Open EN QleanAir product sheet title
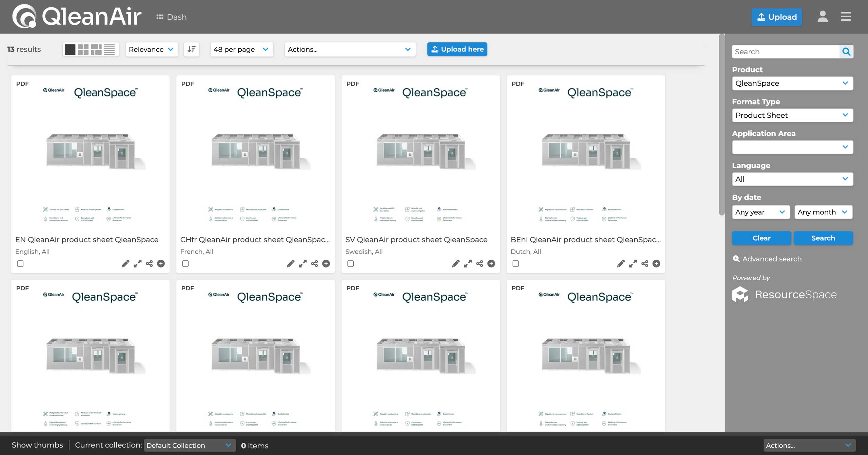Screen dimensions: 868x455 87,239
